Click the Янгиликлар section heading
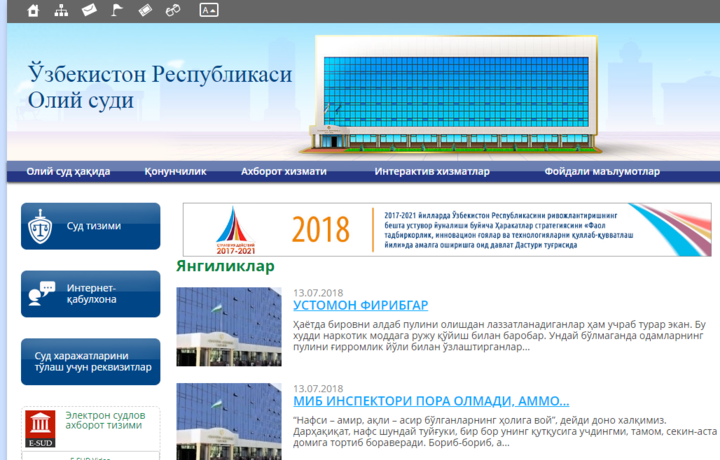This screenshot has height=460, width=720. [x=225, y=266]
